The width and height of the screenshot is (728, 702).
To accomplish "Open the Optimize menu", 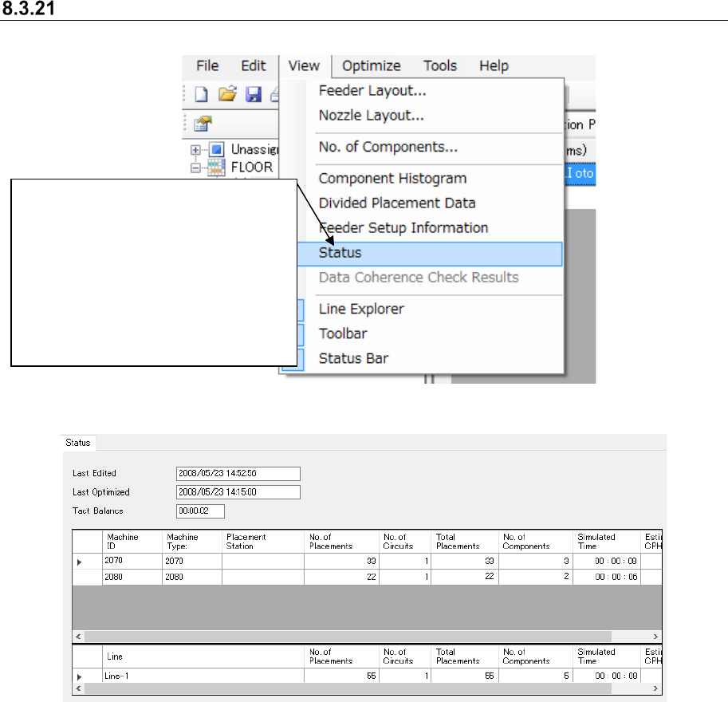I will (x=371, y=66).
